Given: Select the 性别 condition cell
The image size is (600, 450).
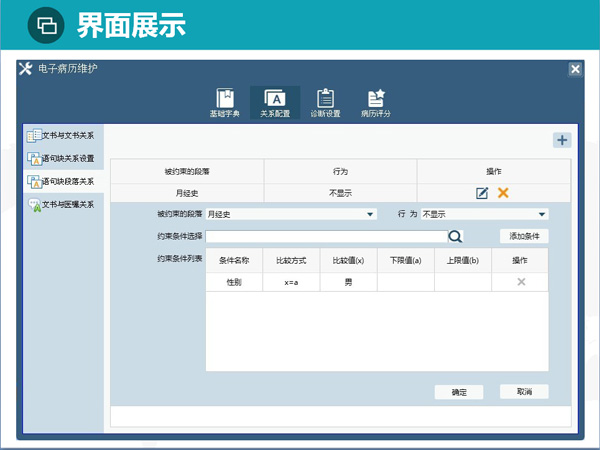Looking at the screenshot, I should 234,282.
